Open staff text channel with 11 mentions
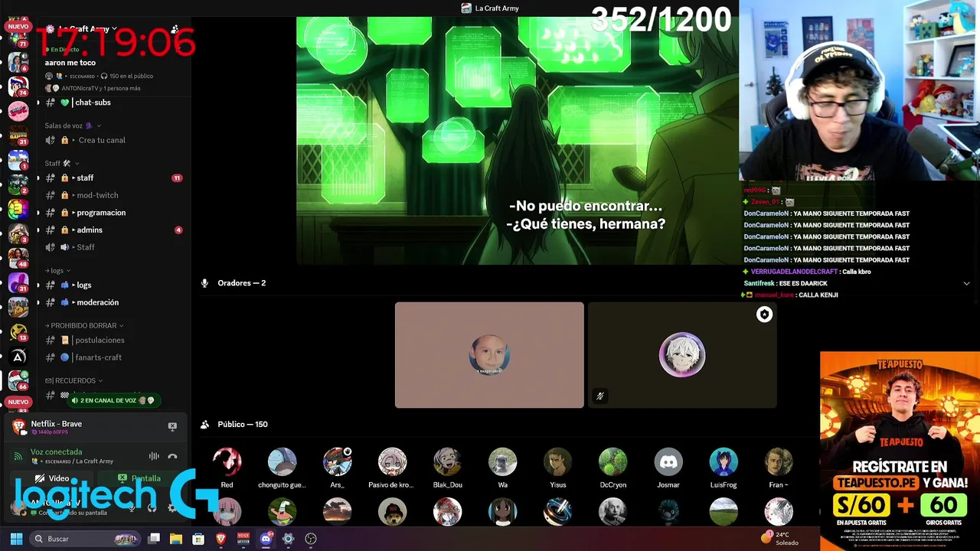 click(x=113, y=178)
